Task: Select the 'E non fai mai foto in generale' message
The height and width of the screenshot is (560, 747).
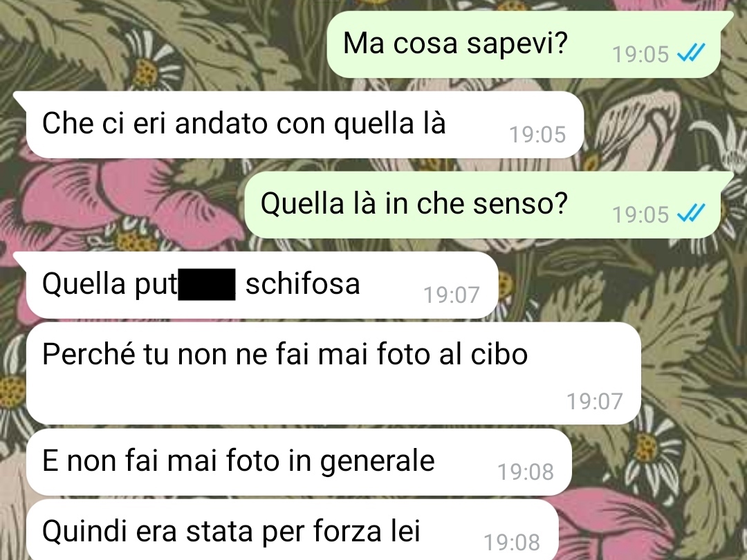Action: [299, 462]
